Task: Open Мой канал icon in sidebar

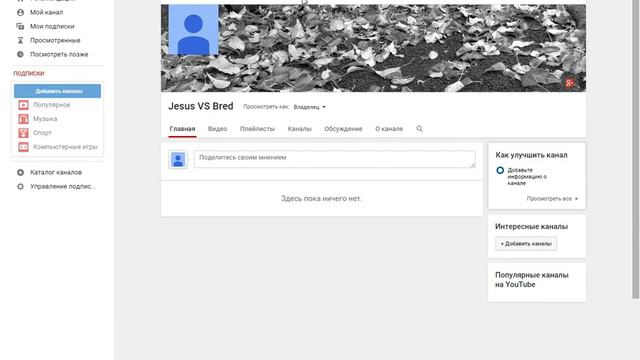Action: point(20,12)
